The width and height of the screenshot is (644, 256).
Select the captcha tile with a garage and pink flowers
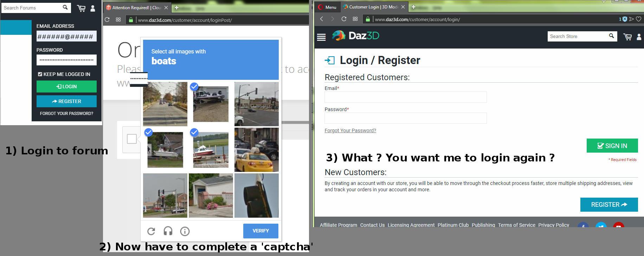pos(211,196)
